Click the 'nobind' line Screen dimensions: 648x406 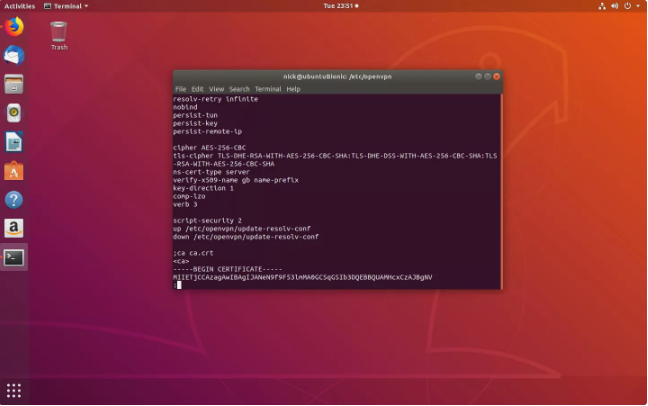(185, 107)
